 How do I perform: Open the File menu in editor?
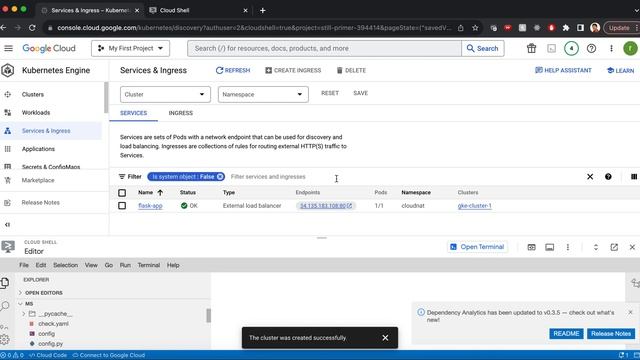[24, 265]
